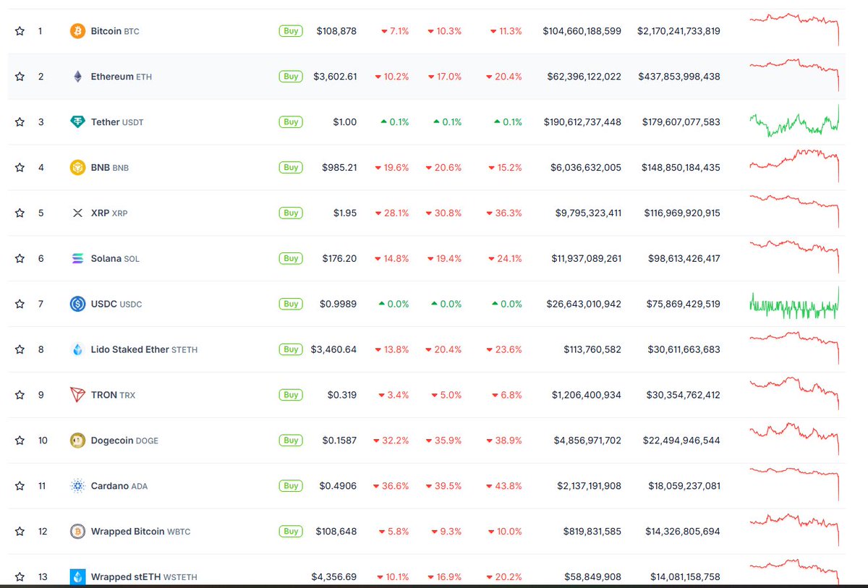The image size is (868, 588).
Task: Click XRP's 36.3% decline value
Action: click(506, 213)
